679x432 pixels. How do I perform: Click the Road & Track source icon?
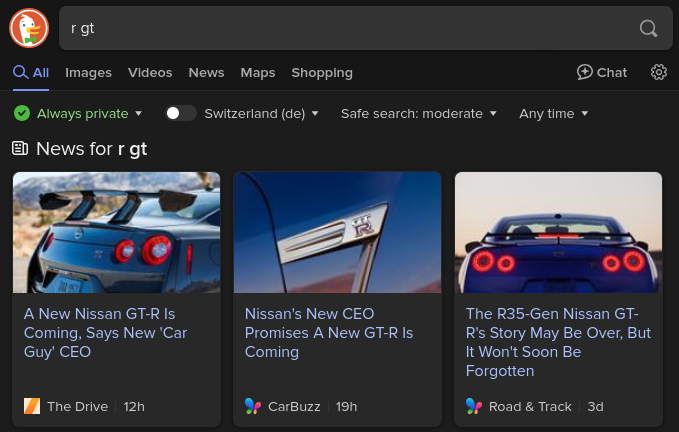[x=474, y=406]
